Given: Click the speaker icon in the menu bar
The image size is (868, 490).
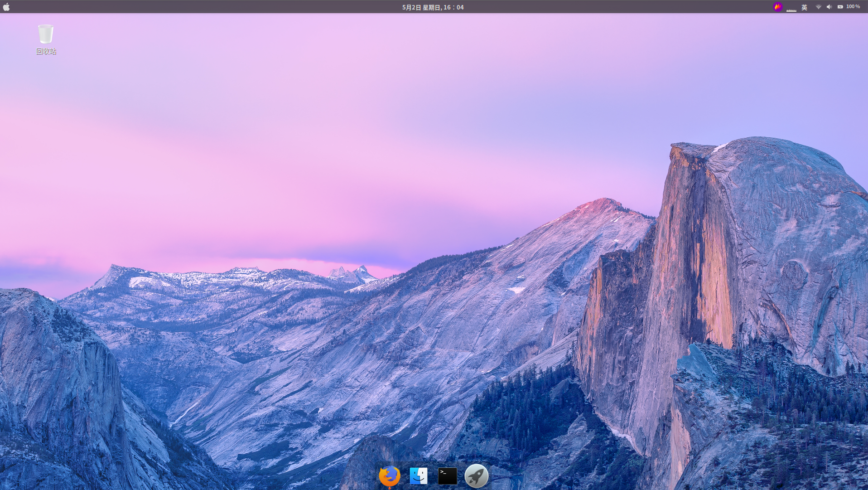Looking at the screenshot, I should 829,6.
